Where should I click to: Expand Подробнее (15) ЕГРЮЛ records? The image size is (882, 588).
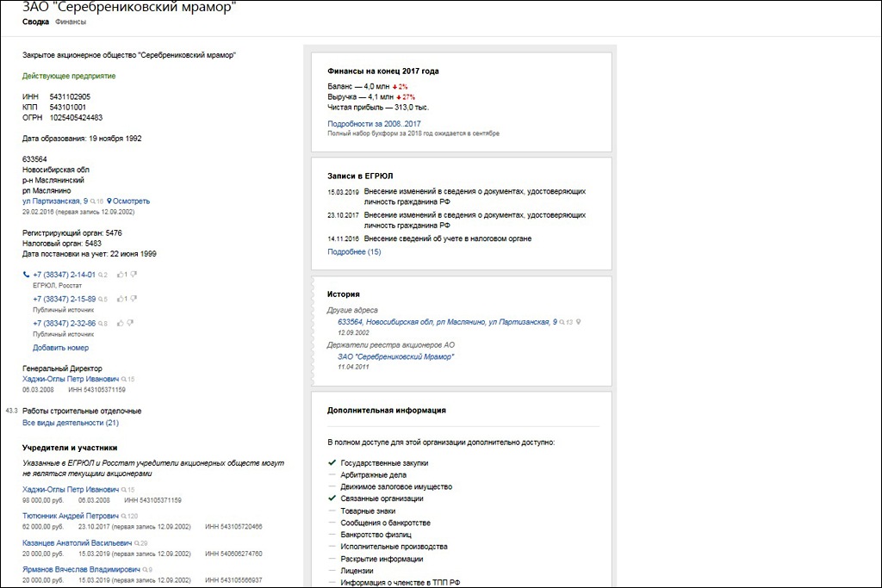[354, 252]
